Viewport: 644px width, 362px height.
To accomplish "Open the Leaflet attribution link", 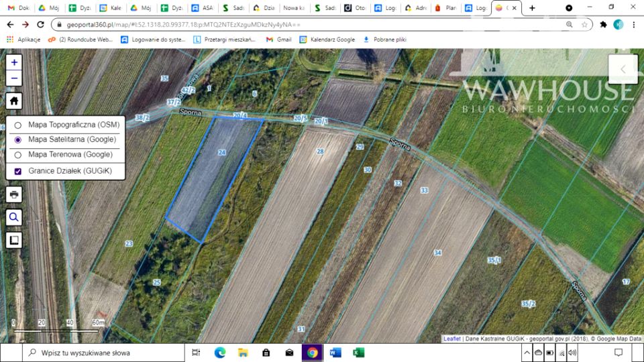I will [x=451, y=339].
